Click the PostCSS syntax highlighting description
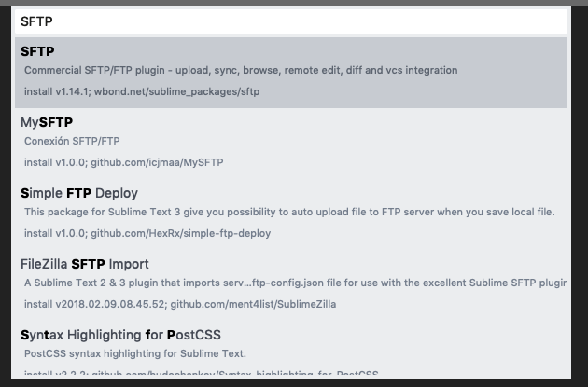 (x=135, y=353)
